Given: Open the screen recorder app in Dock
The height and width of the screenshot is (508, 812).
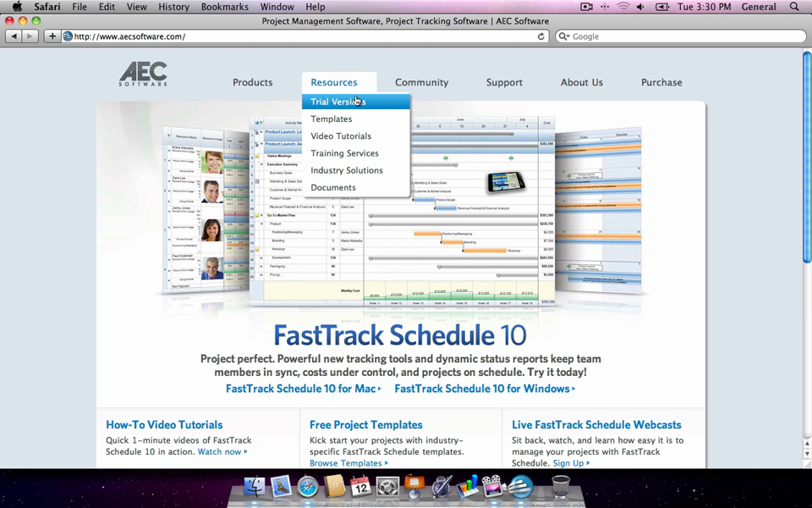Looking at the screenshot, I should click(493, 487).
